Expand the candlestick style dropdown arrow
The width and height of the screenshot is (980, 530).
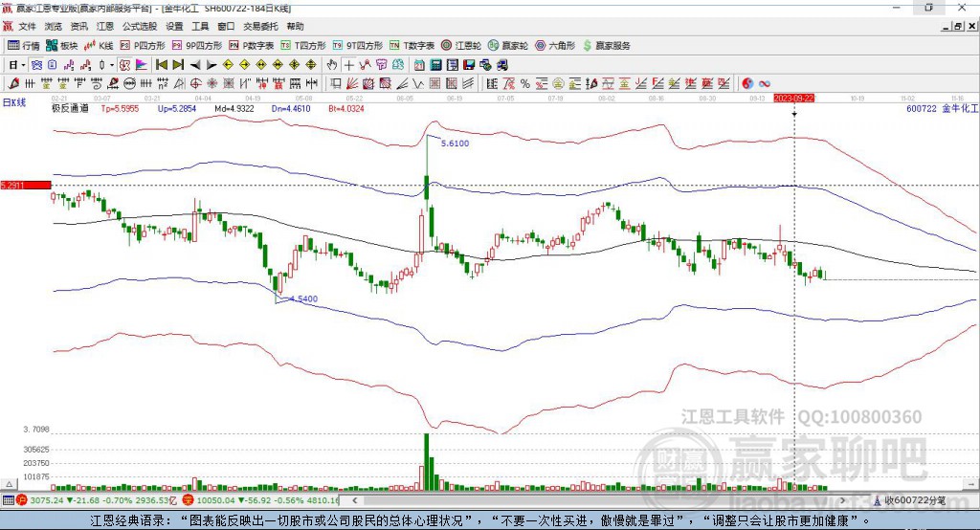pos(112,65)
